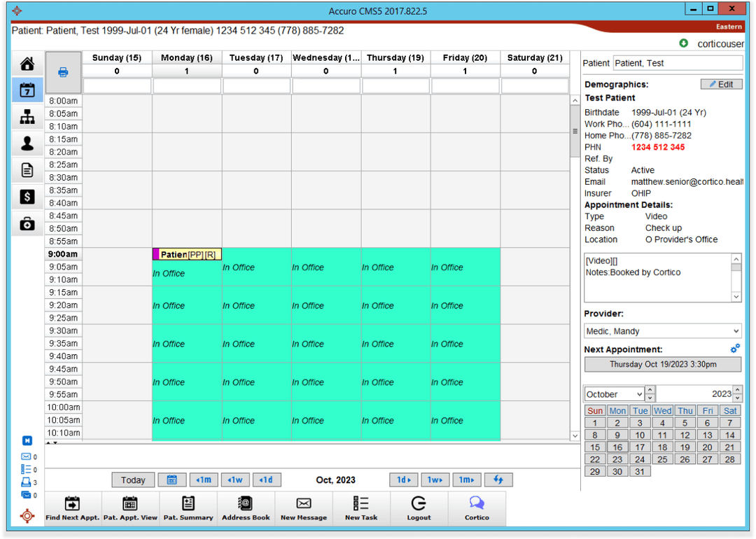
Task: Select the Scheduler calendar icon in sidebar
Action: tap(27, 90)
